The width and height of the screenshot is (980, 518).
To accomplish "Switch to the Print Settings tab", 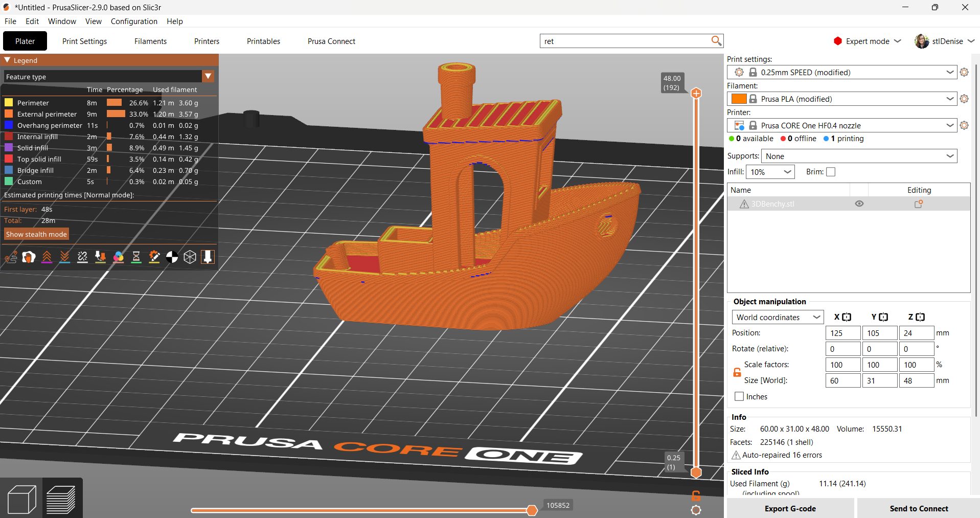I will click(x=84, y=41).
